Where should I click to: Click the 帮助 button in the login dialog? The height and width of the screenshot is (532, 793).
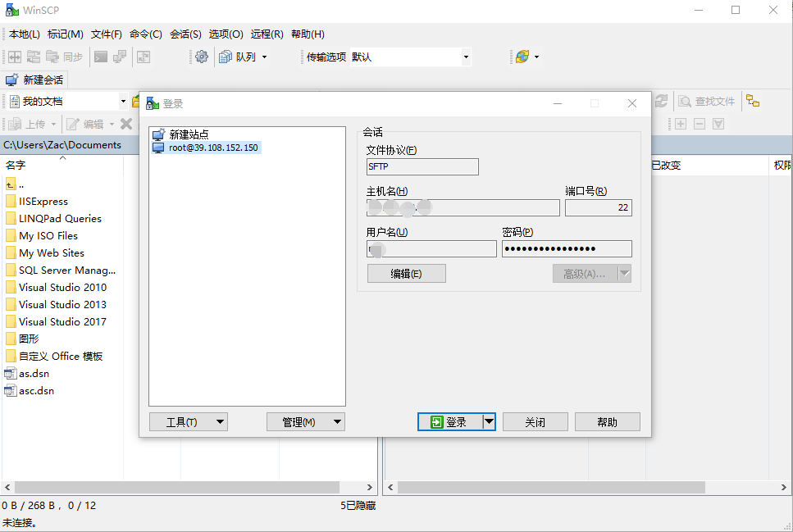click(608, 422)
